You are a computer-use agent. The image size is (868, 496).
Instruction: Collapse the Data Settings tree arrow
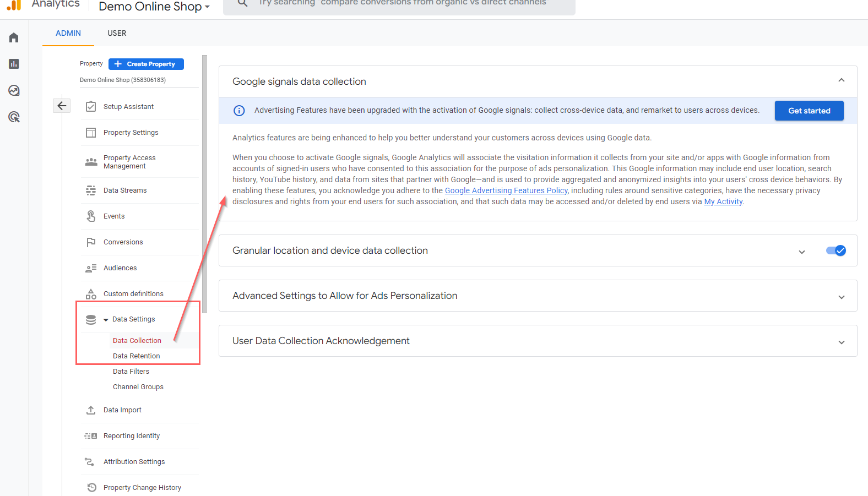click(x=106, y=320)
